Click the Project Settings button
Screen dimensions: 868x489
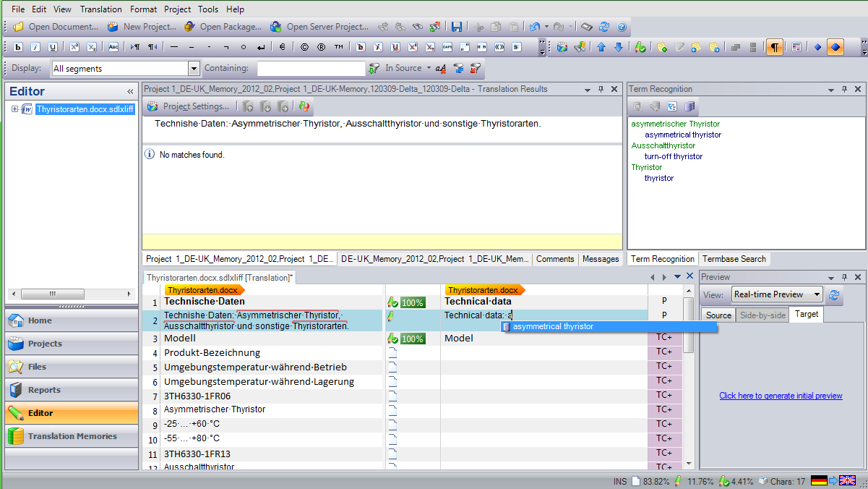(188, 106)
